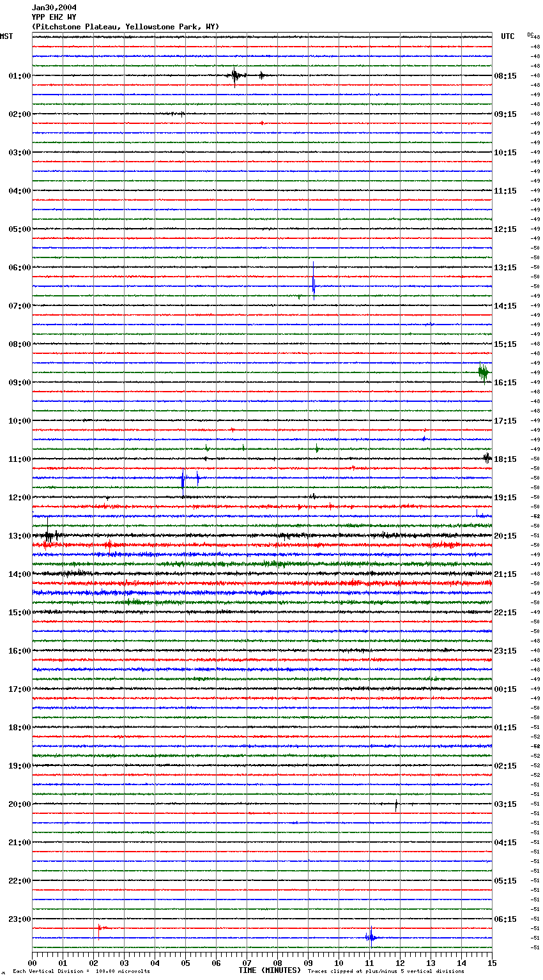Select the 06:00 MST time label
This screenshot has width=543, height=980.
[x=20, y=268]
